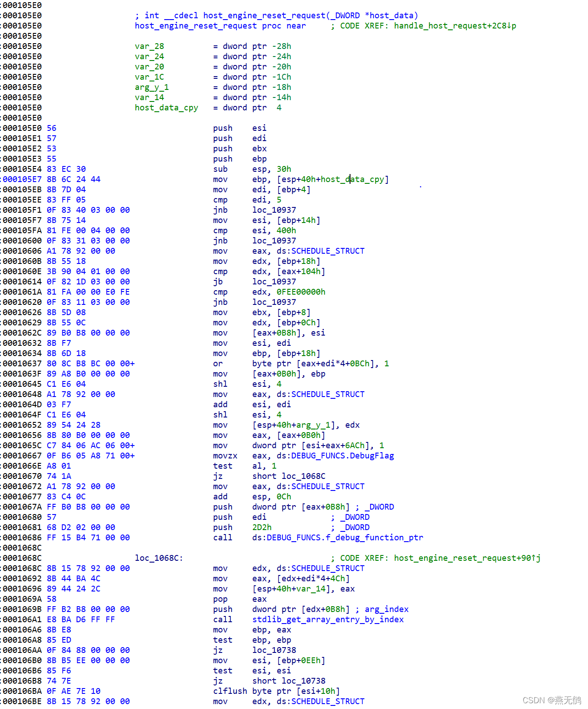
Task: Click 'mov esi, [ebp+14h]' instruction
Action: (266, 220)
